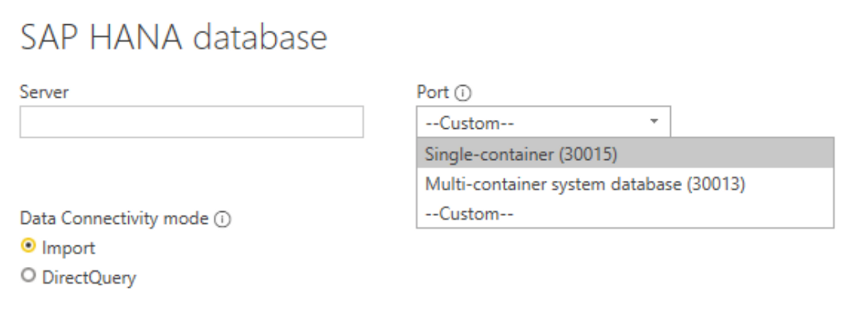Click the info icon next to Port
This screenshot has width=868, height=334.
(x=463, y=92)
